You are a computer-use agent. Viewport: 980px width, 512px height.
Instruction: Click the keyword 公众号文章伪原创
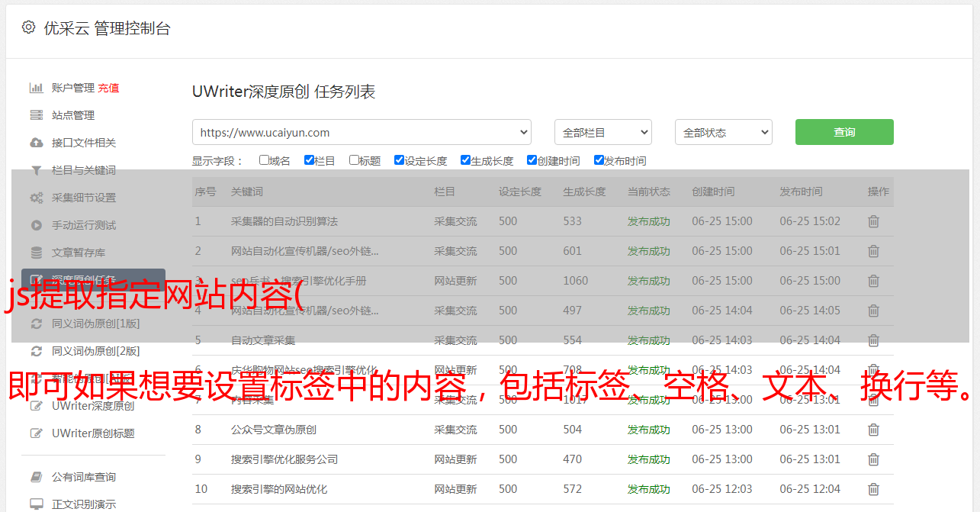(x=274, y=430)
